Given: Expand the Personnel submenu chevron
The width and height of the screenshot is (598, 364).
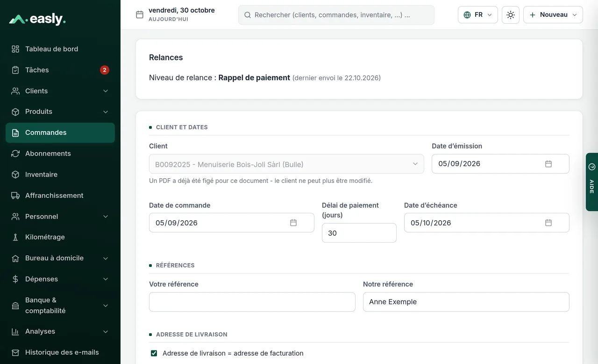Looking at the screenshot, I should coord(106,217).
